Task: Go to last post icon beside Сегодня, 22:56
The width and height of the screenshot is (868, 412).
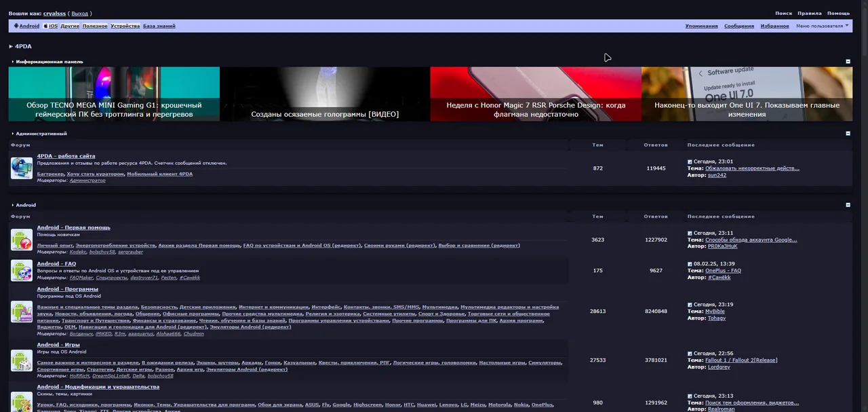Action: 690,354
